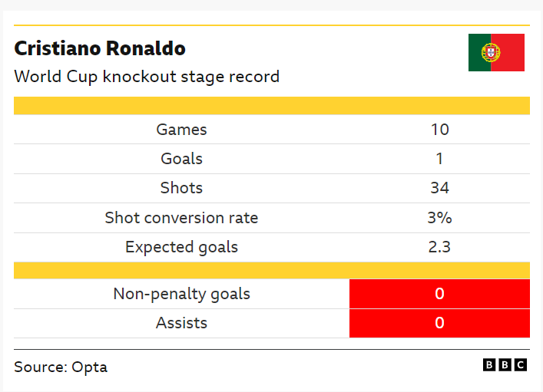Screen dimensions: 543x392
Task: Click the Shot conversion rate label
Action: (x=181, y=218)
